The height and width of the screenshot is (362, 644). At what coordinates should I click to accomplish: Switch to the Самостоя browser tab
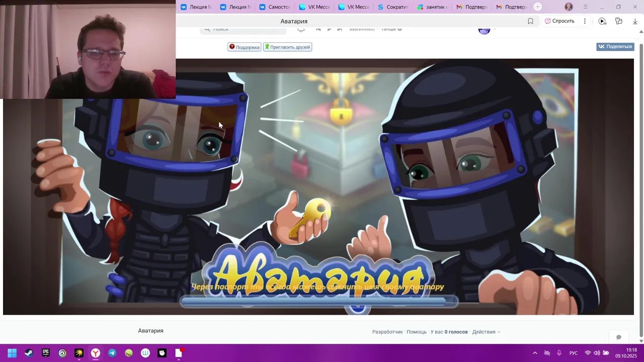tap(275, 7)
